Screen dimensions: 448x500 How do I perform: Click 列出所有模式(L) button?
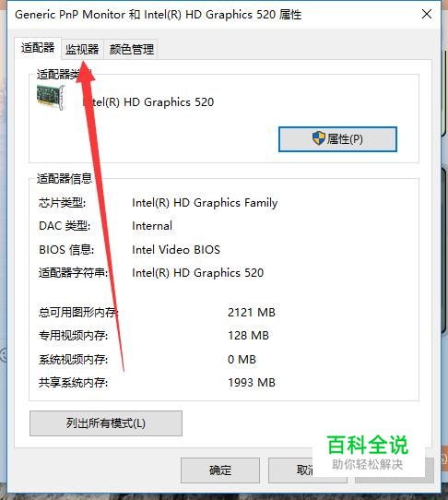click(x=106, y=423)
